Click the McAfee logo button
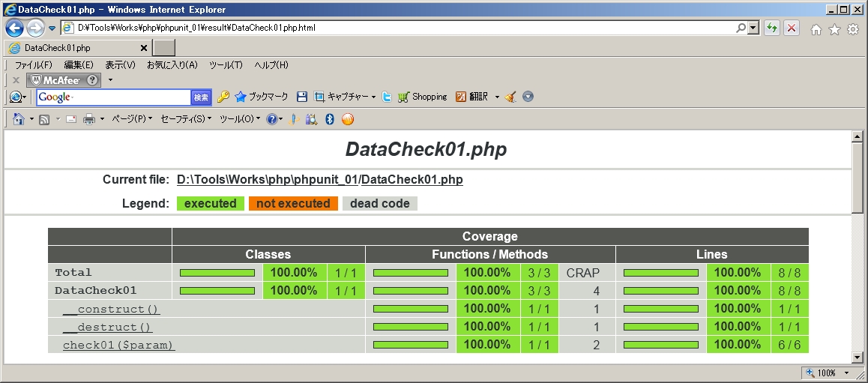This screenshot has height=383, width=868. coord(56,80)
